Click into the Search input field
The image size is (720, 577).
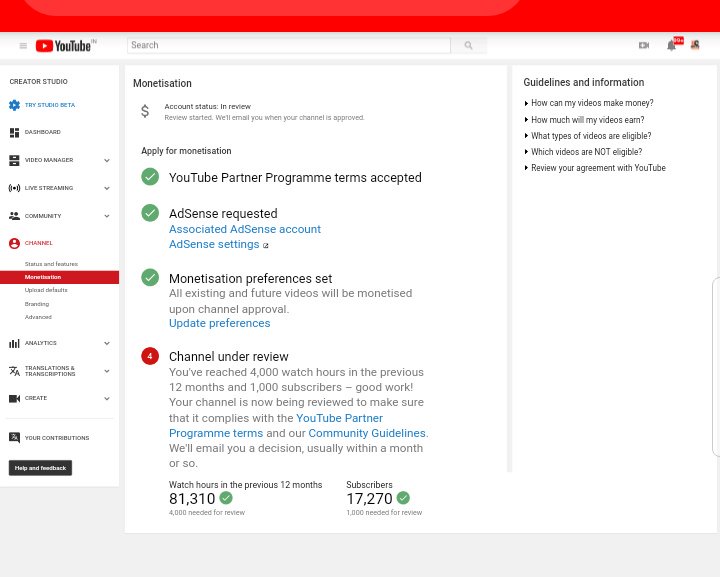pos(289,45)
